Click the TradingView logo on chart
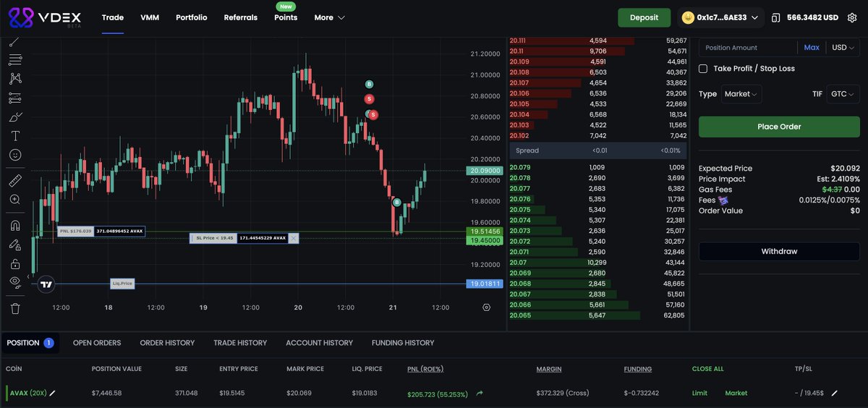Image resolution: width=868 pixels, height=408 pixels. coord(46,284)
